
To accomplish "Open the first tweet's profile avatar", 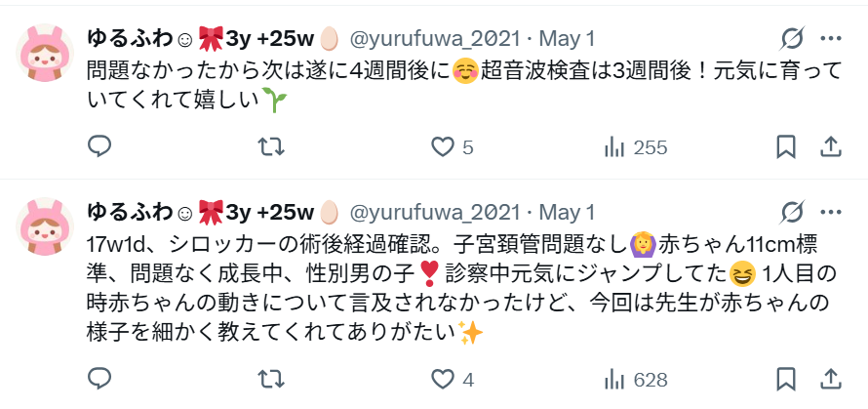I will [45, 53].
